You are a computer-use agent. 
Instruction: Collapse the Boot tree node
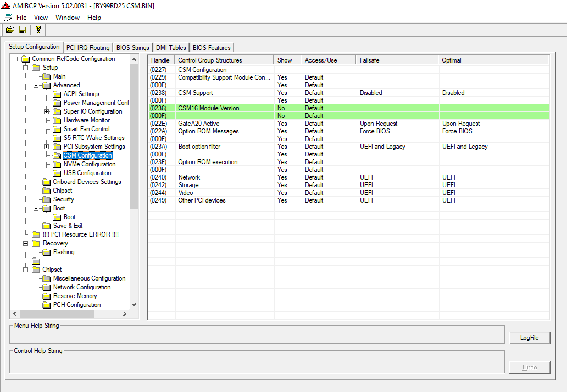[x=36, y=208]
